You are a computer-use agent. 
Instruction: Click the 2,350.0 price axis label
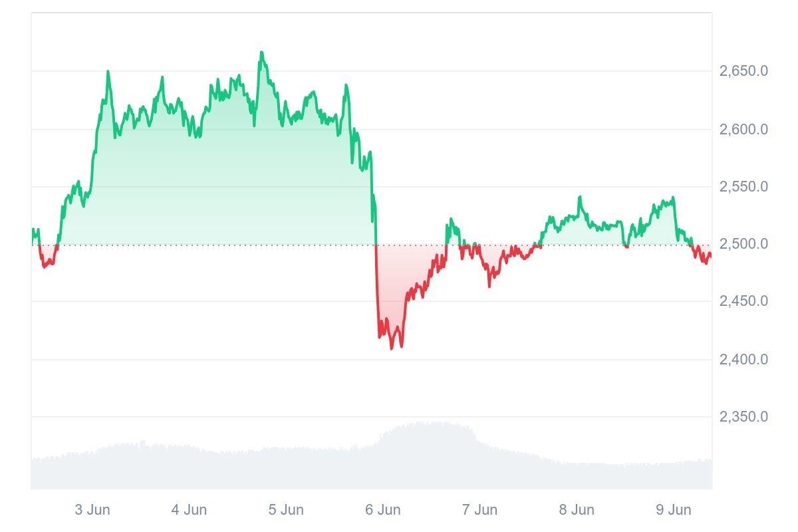click(x=743, y=417)
